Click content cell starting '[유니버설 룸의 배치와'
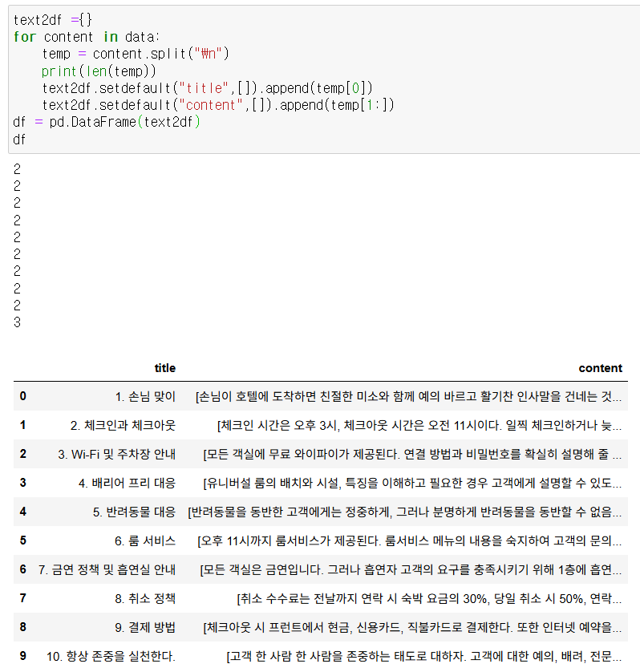The width and height of the screenshot is (640, 672). coord(412,483)
